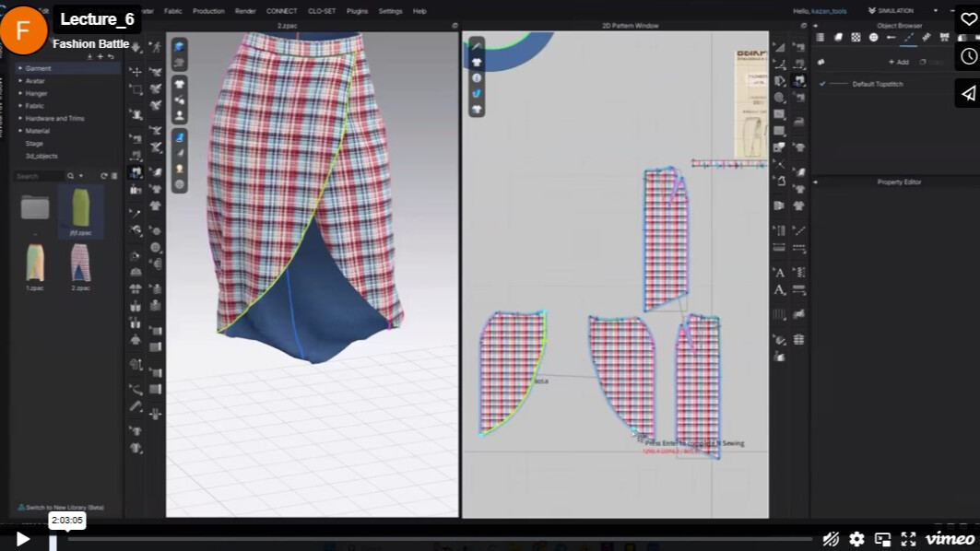Viewport: 980px width, 551px height.
Task: Expand the Material section in library sidebar
Action: pos(37,130)
